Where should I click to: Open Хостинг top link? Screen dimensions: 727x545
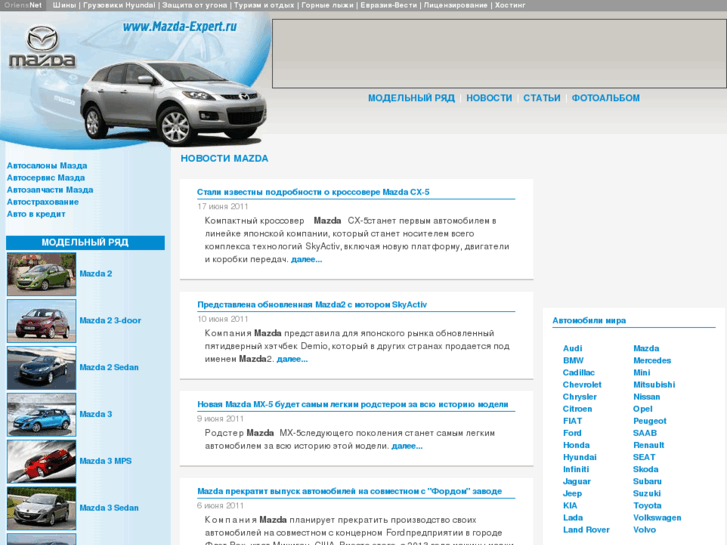click(x=510, y=5)
